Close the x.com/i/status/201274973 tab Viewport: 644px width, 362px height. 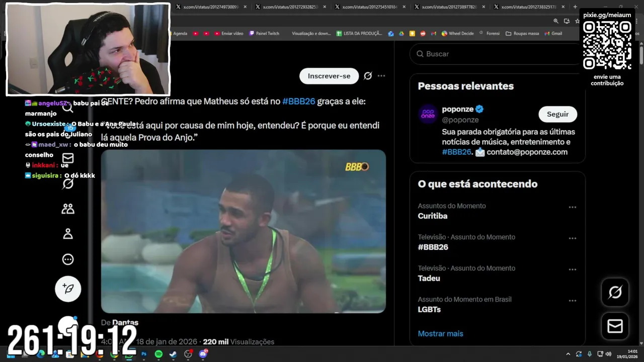245,7
